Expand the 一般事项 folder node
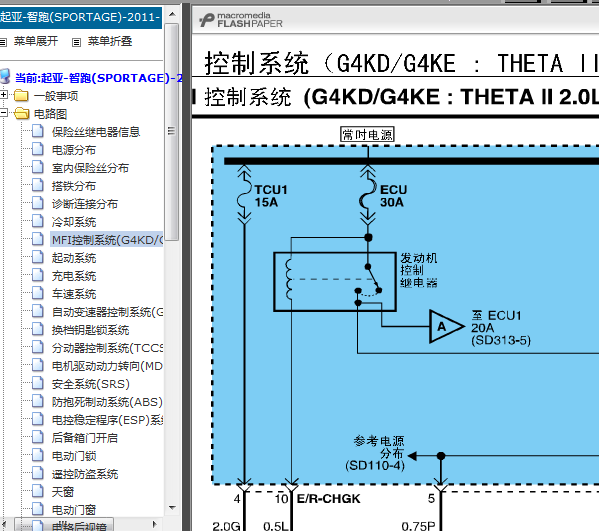The width and height of the screenshot is (599, 531). 3,94
